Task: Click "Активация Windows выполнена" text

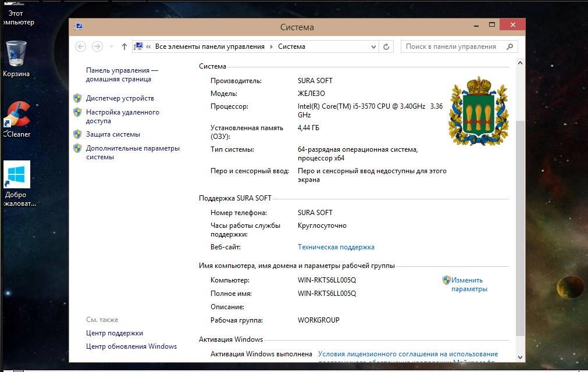Action: click(261, 353)
